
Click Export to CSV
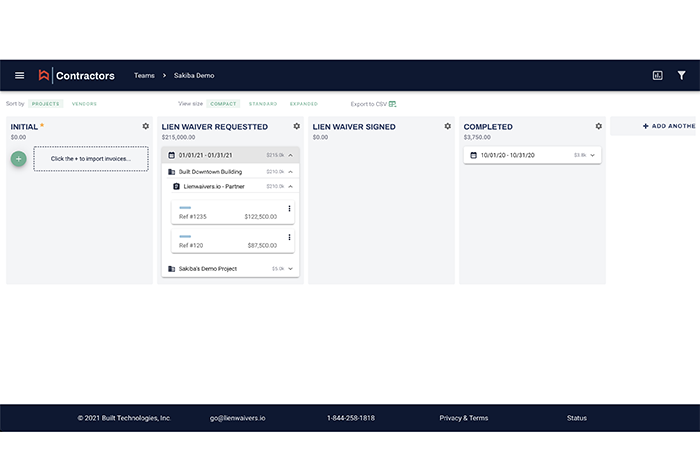373,104
